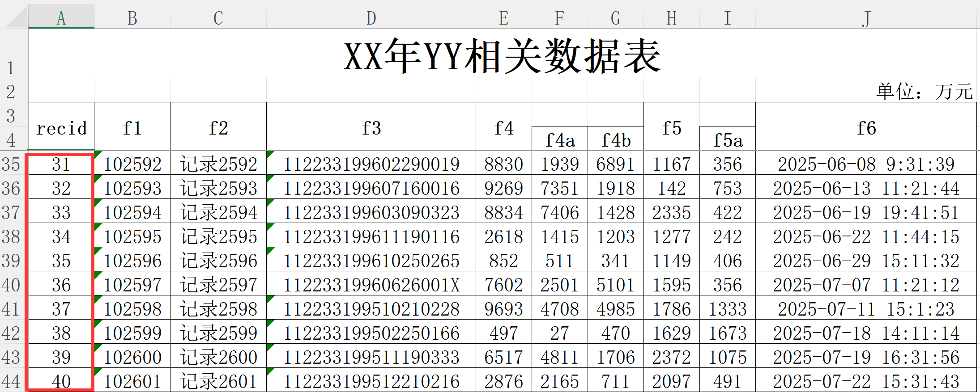Select the f4a header cell
980x392 pixels.
click(x=559, y=140)
